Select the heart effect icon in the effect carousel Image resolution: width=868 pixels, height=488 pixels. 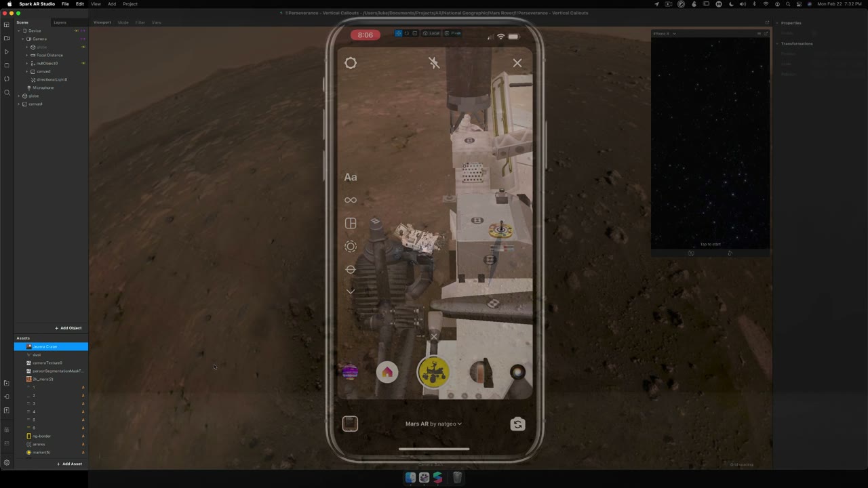coord(387,371)
